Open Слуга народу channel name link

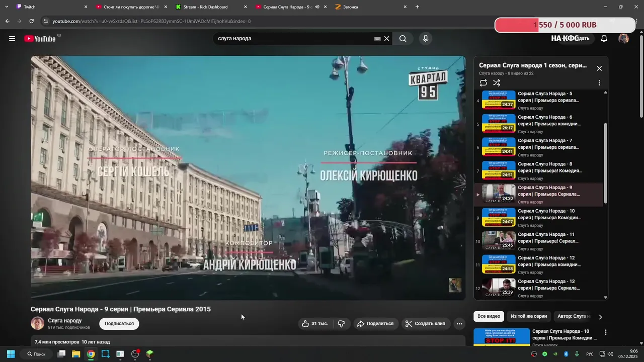pos(65,321)
